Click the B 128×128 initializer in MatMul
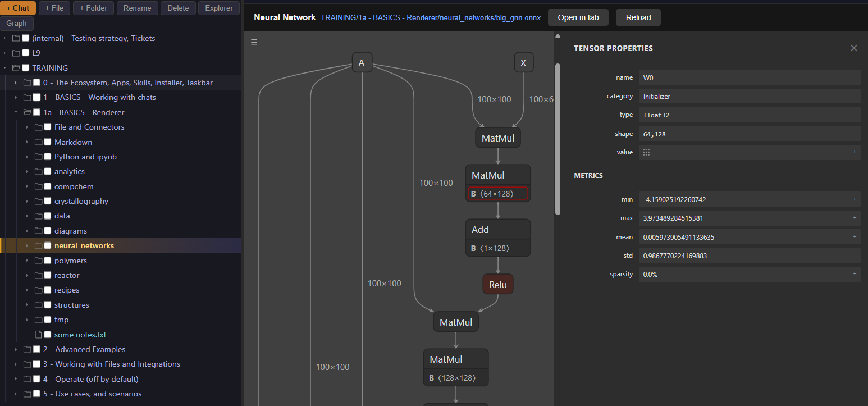This screenshot has height=406, width=868. [x=456, y=378]
